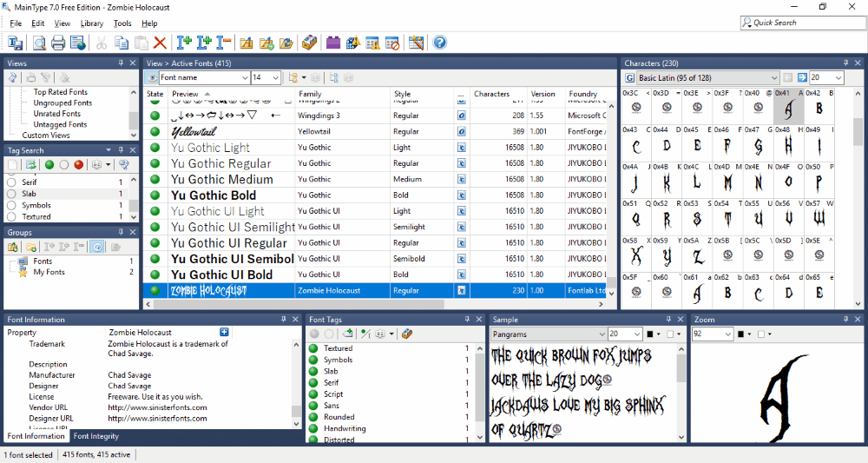
Task: Open the Library menu
Action: 91,23
